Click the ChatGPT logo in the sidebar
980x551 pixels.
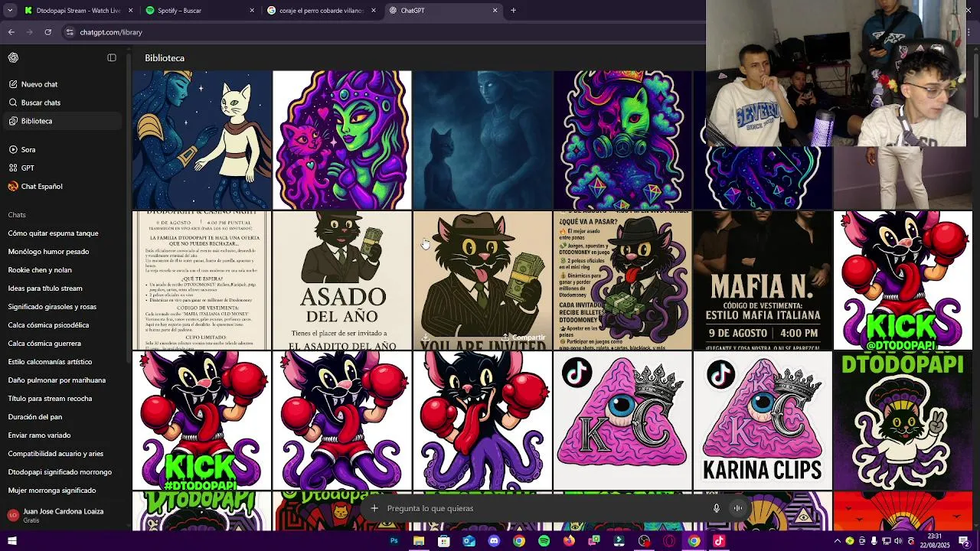coord(13,57)
